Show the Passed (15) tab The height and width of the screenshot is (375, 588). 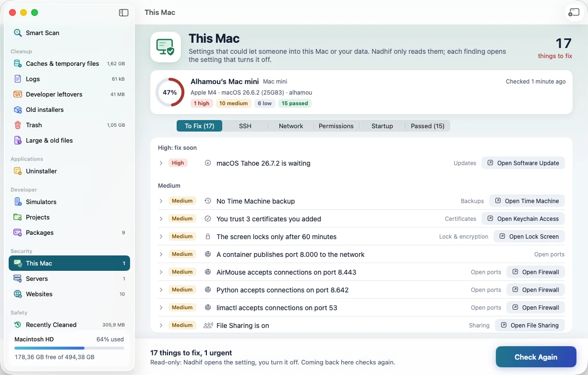click(x=427, y=126)
